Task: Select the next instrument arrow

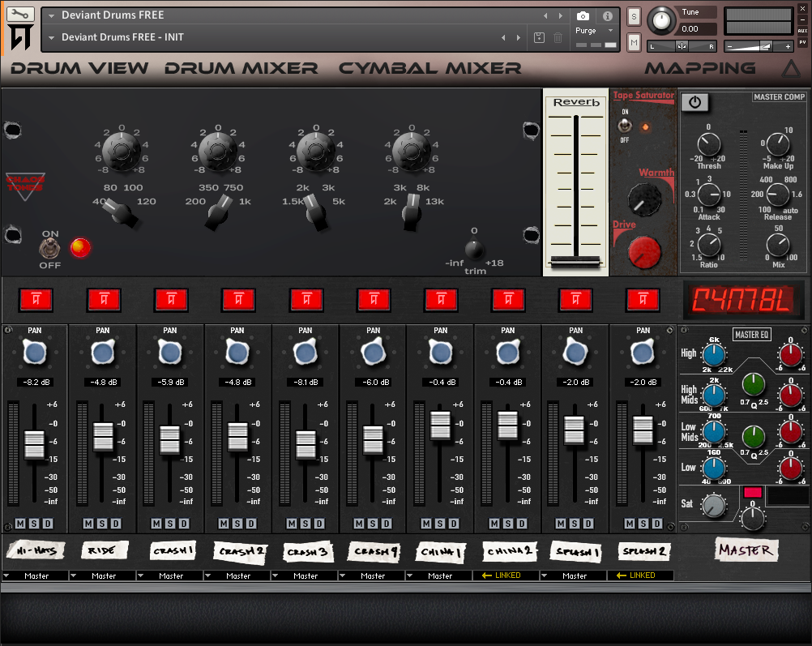Action: (560, 16)
